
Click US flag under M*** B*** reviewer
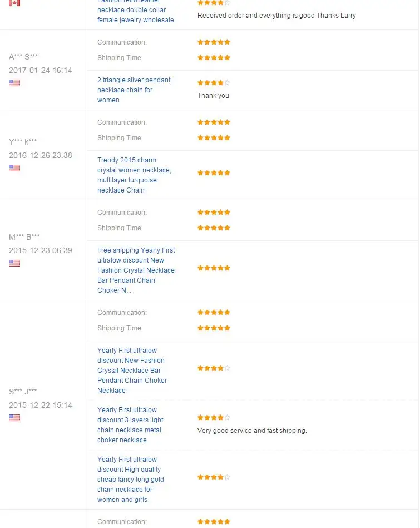point(14,263)
